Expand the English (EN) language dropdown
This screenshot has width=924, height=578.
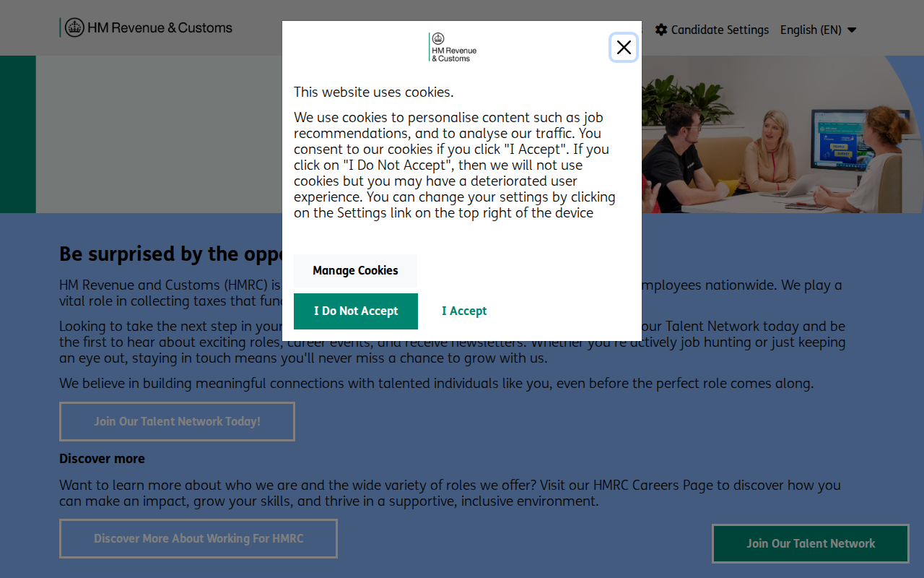818,30
